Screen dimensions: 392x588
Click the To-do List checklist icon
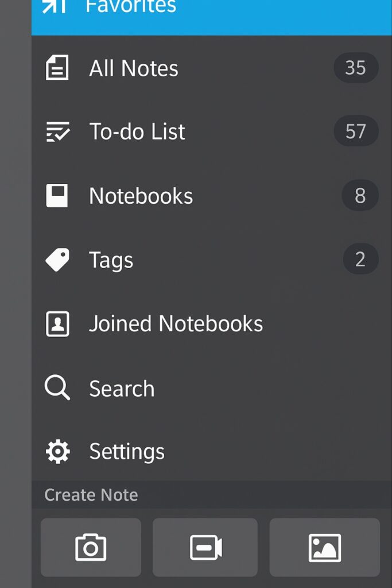click(x=57, y=131)
